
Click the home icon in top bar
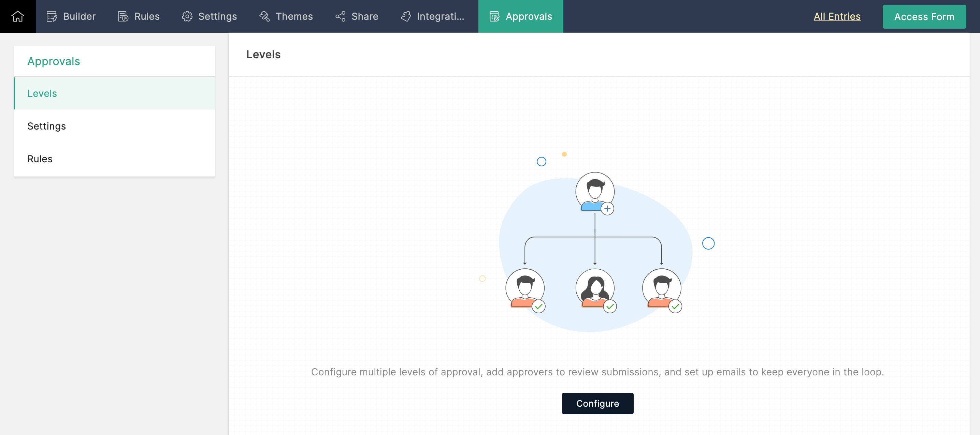(17, 16)
